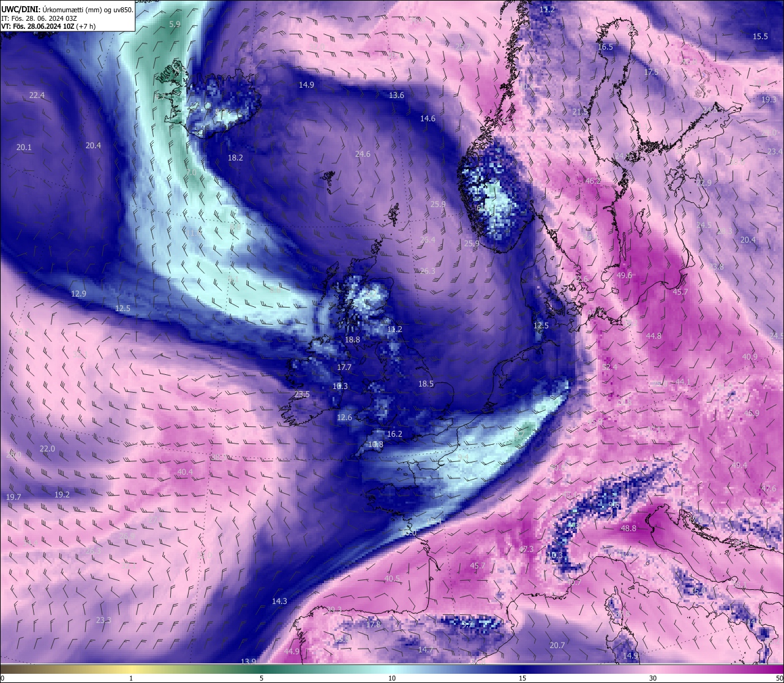This screenshot has height=683, width=784.
Task: Click the 12.9 value label
Action: click(78, 293)
